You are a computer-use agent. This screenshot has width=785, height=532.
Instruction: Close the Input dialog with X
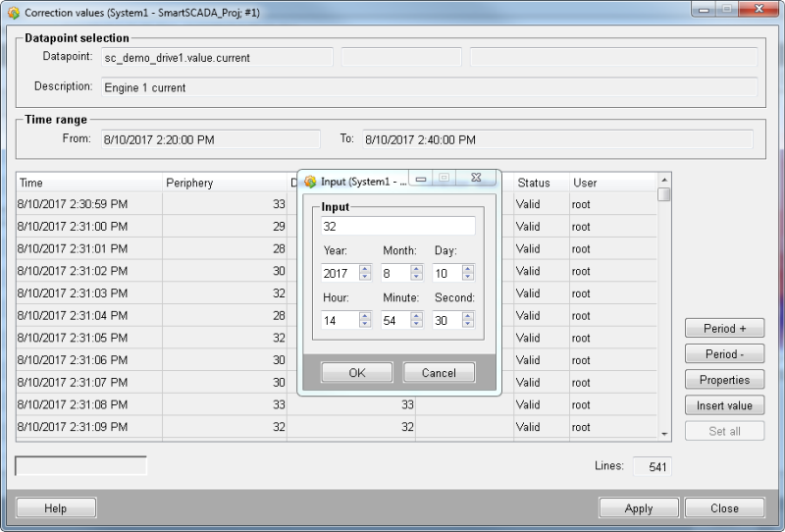tap(476, 179)
